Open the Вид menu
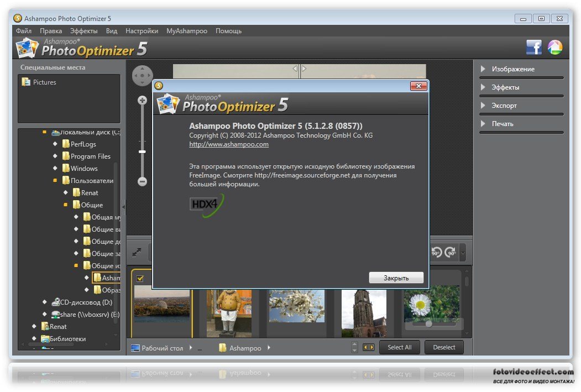Image resolution: width=581 pixels, height=392 pixels. pyautogui.click(x=112, y=31)
